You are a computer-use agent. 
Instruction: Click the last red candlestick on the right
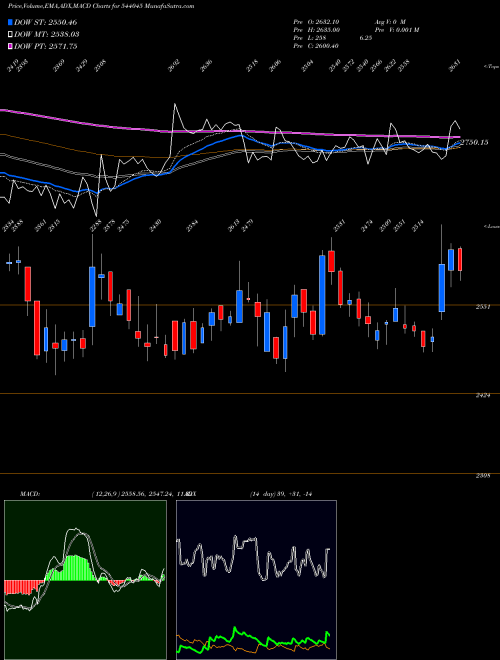(x=460, y=259)
